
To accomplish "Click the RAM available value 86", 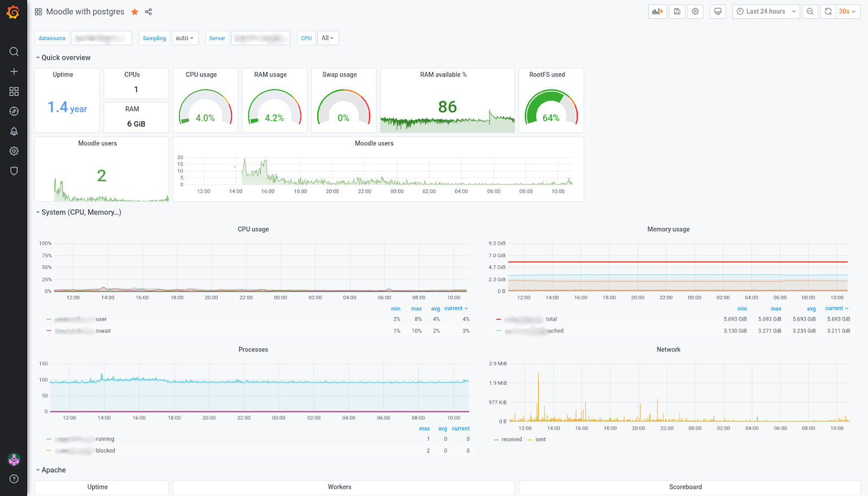I will pos(448,107).
